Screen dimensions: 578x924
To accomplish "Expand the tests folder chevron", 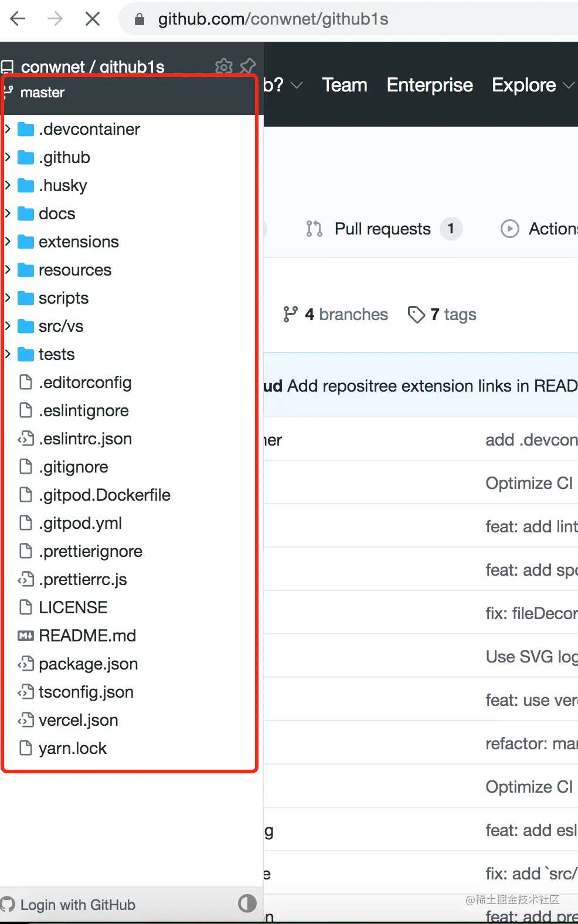I will pyautogui.click(x=8, y=354).
